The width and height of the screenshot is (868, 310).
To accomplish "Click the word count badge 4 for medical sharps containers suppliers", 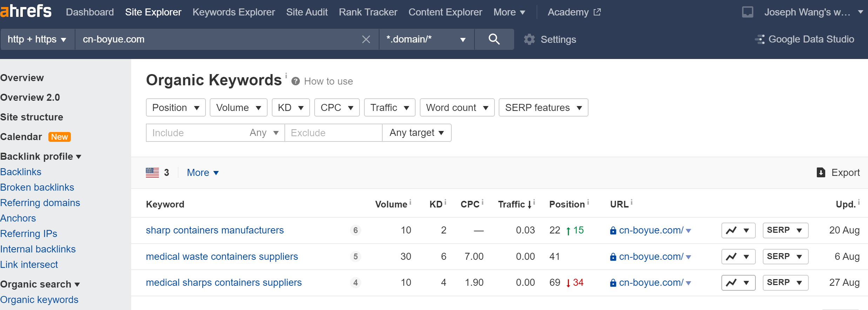I will point(356,283).
